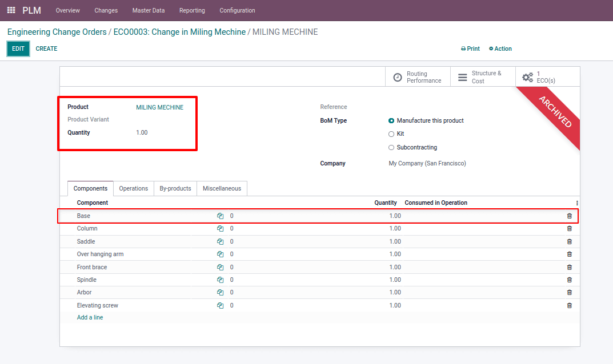The image size is (613, 364).
Task: Open optional columns menu in components table
Action: (x=577, y=203)
